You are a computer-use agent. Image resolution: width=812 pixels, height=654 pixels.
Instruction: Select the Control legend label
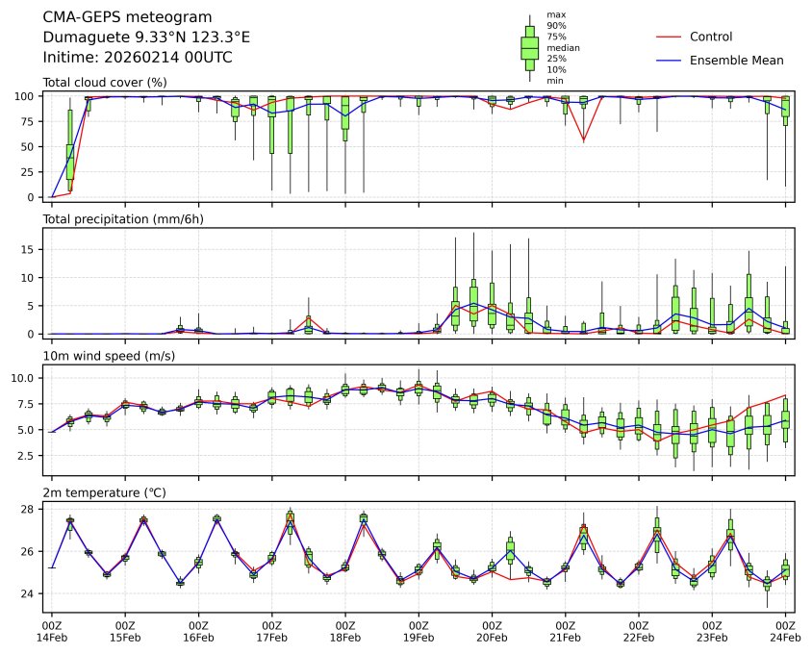711,37
